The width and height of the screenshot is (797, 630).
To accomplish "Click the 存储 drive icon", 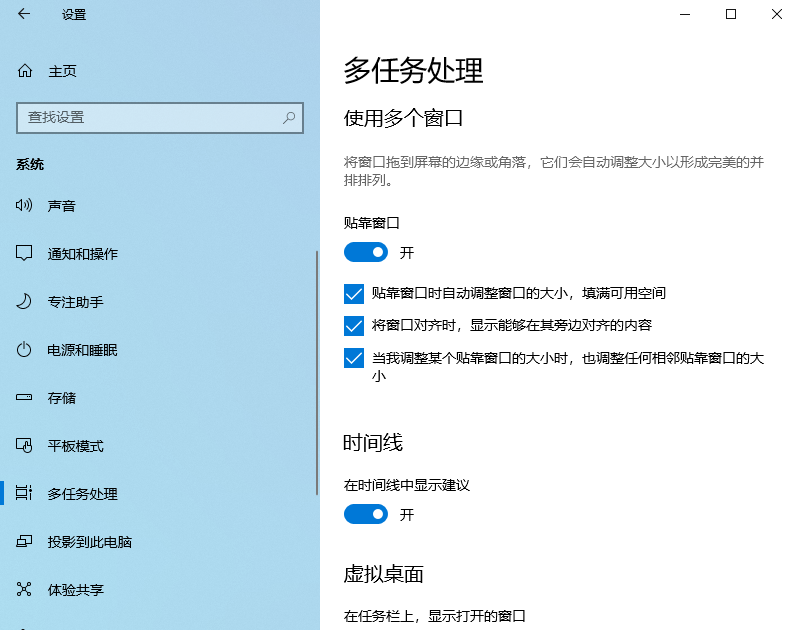I will click(25, 398).
